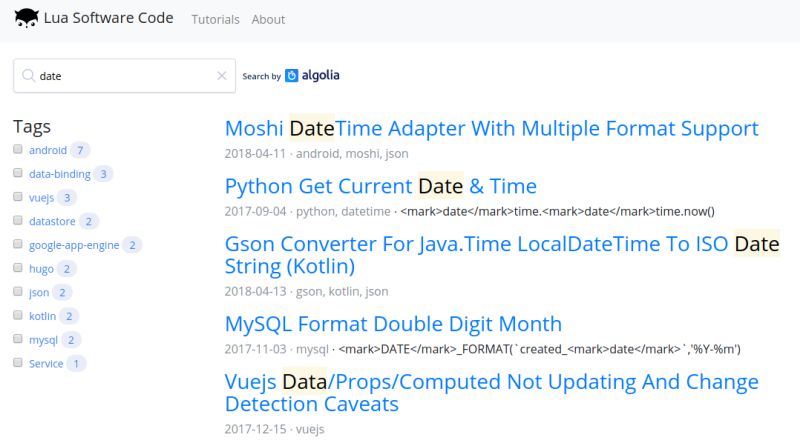Click the android tag label
Image resolution: width=800 pixels, height=443 pixels.
(x=48, y=150)
